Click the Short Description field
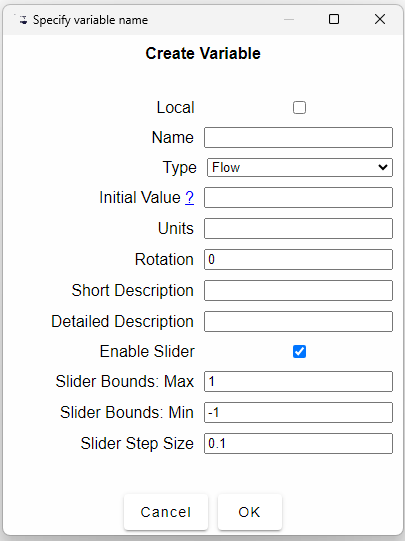Viewport: 405px width, 541px height. point(298,290)
